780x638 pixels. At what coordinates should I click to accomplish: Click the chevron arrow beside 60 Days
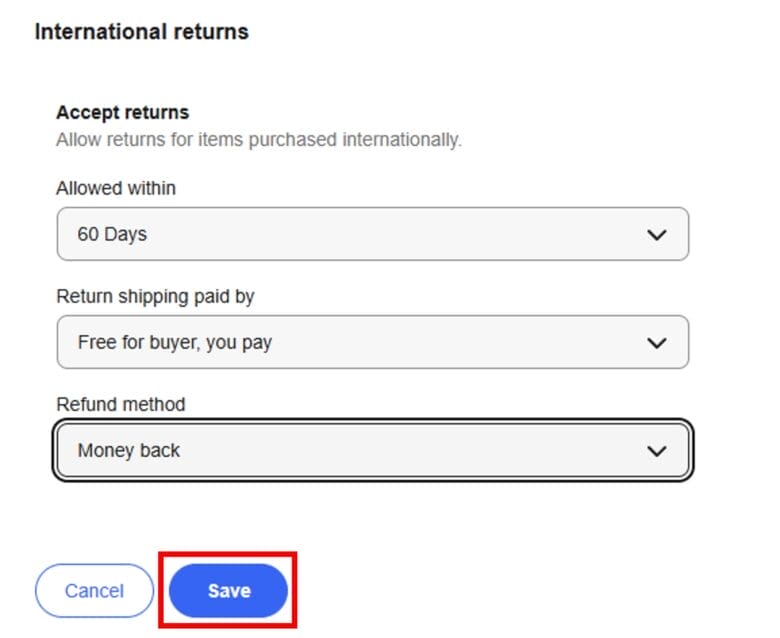(656, 235)
